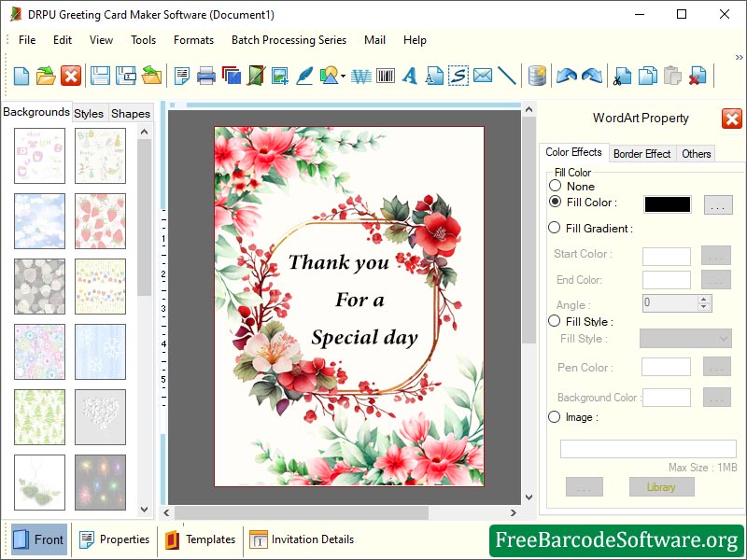Open the Invitation Details panel

(302, 539)
